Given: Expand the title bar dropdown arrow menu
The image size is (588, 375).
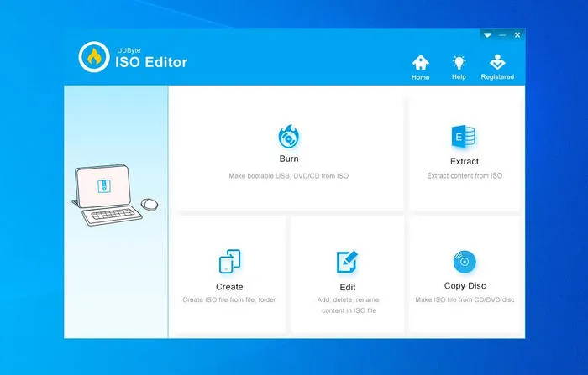Looking at the screenshot, I should point(487,35).
